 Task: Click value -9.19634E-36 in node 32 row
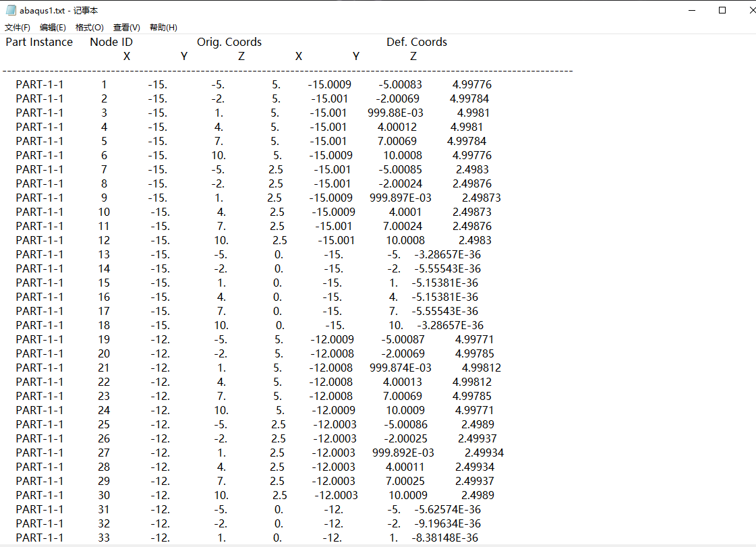(x=447, y=524)
